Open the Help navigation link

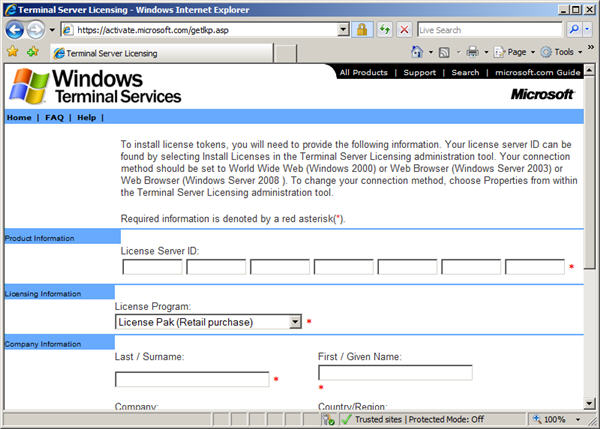(86, 117)
